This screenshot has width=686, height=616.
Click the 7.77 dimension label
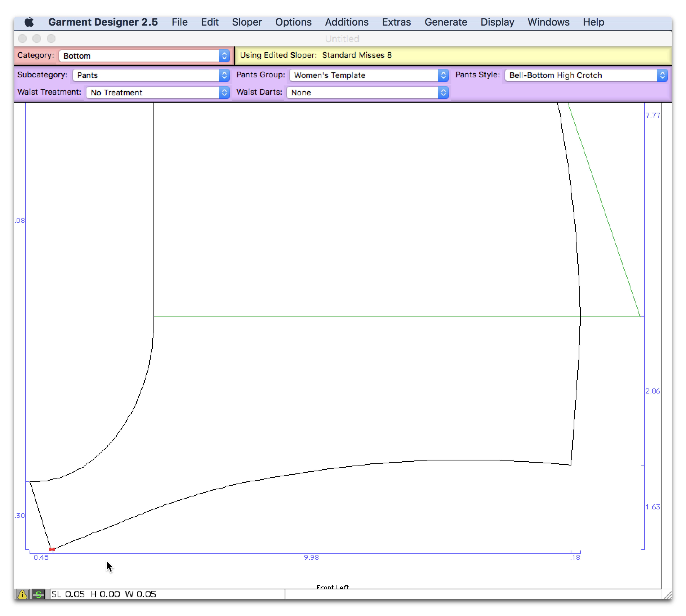[x=653, y=115]
